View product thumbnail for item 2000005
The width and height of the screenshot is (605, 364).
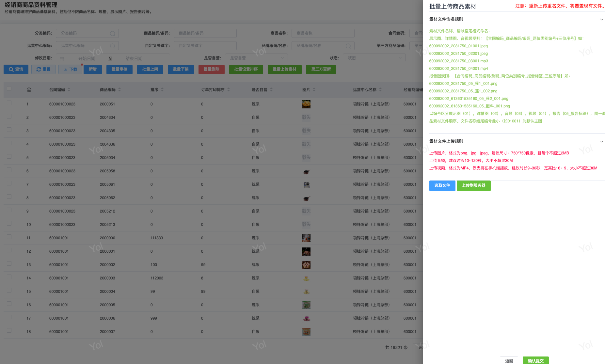click(x=306, y=305)
